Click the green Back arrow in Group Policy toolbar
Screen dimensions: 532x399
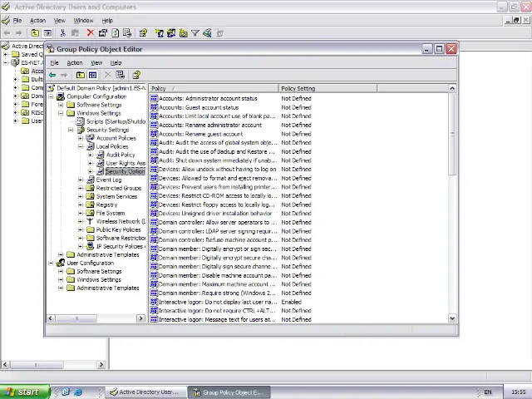52,75
